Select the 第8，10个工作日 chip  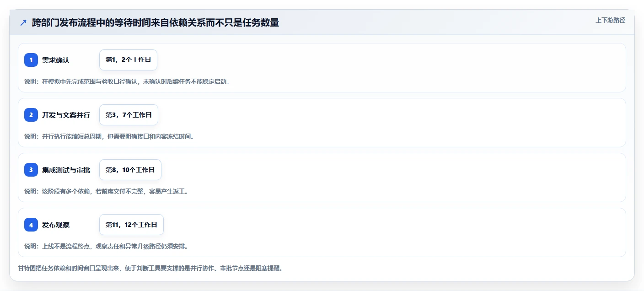point(130,170)
